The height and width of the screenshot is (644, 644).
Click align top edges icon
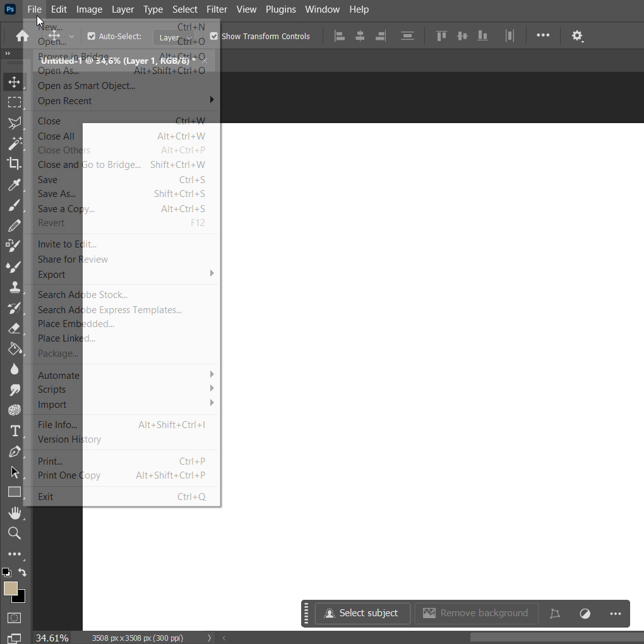click(441, 36)
